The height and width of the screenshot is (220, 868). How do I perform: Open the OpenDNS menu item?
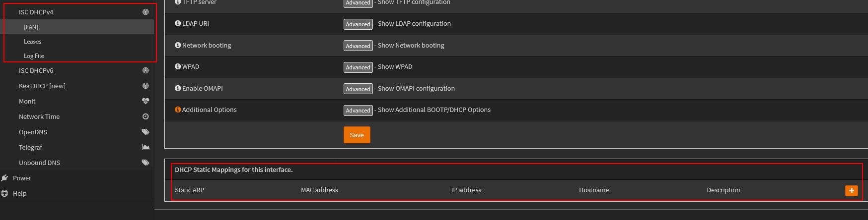click(x=77, y=132)
